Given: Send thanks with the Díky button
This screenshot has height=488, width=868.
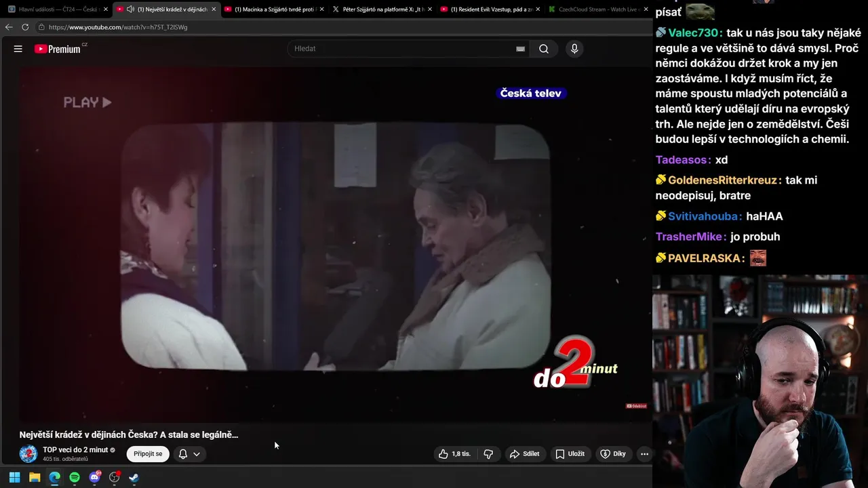Looking at the screenshot, I should point(613,454).
